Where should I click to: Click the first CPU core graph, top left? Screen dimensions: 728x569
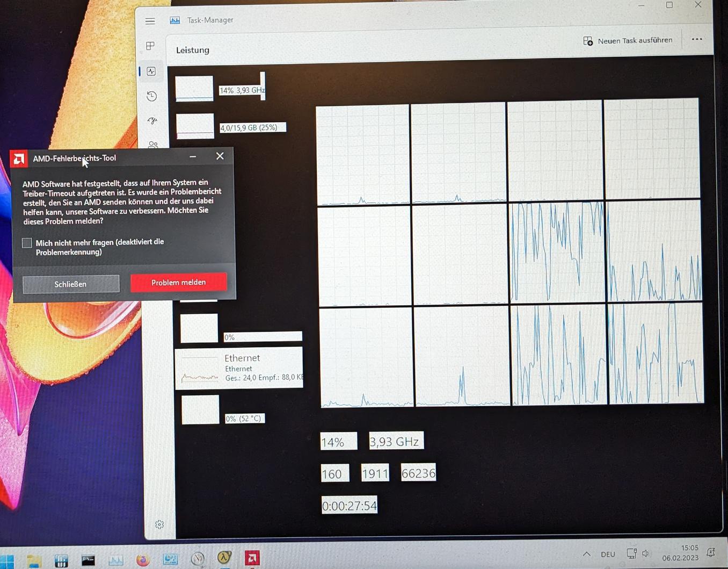pyautogui.click(x=363, y=155)
